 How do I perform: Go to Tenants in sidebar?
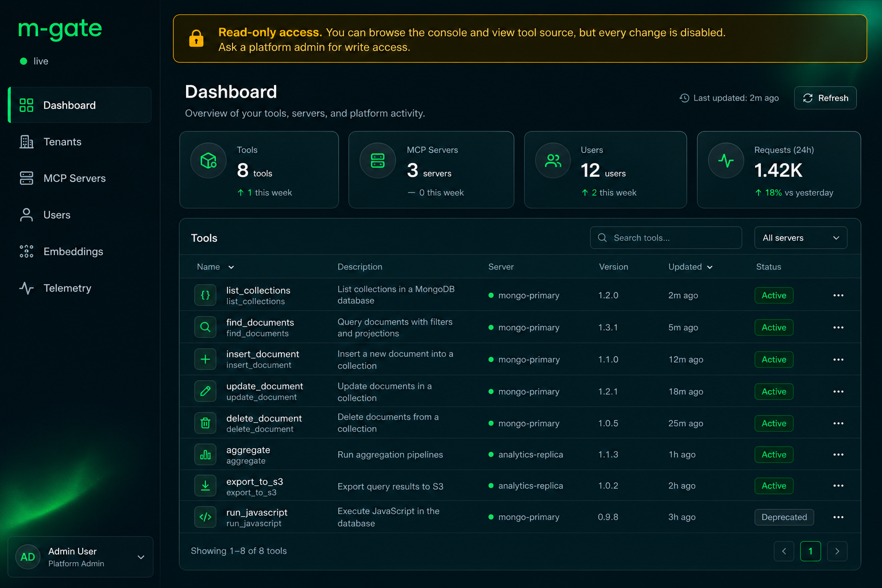click(x=80, y=142)
